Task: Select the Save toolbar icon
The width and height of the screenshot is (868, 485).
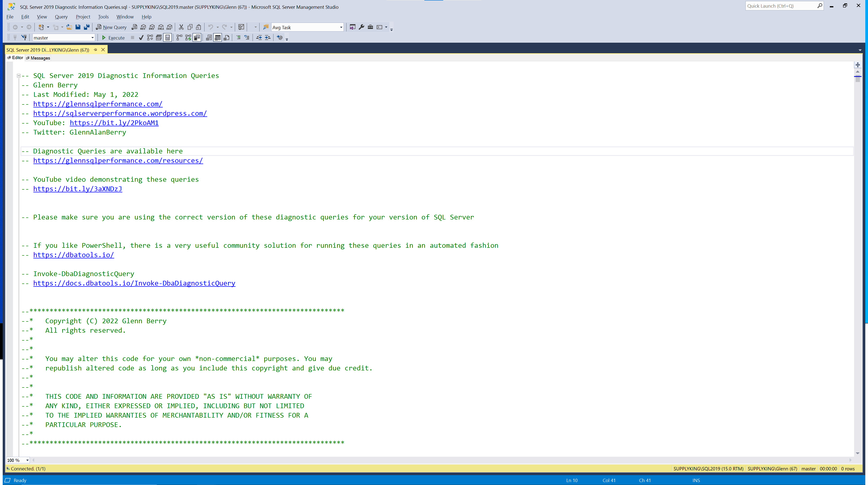Action: point(78,27)
